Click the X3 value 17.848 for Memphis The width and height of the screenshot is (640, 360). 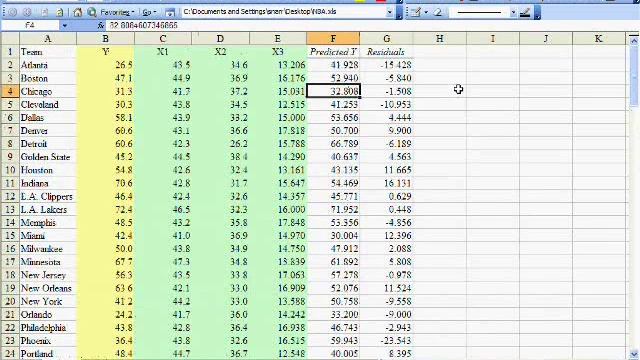[278, 222]
